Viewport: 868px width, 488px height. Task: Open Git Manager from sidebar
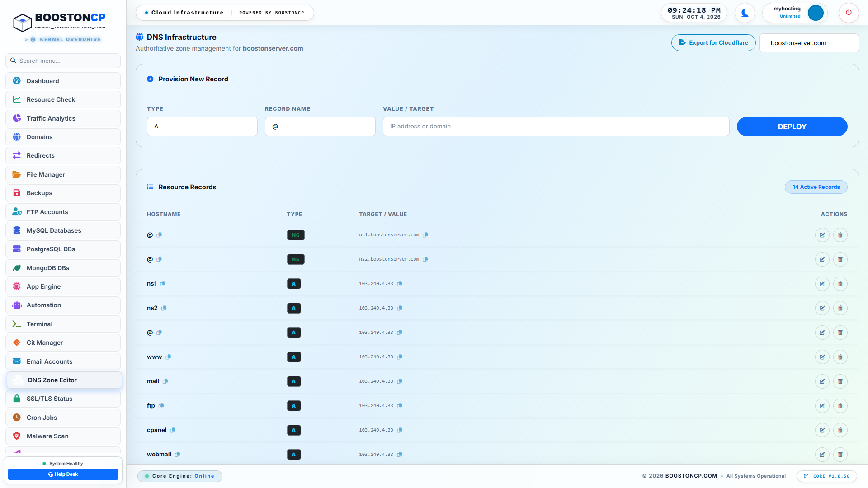[63, 343]
